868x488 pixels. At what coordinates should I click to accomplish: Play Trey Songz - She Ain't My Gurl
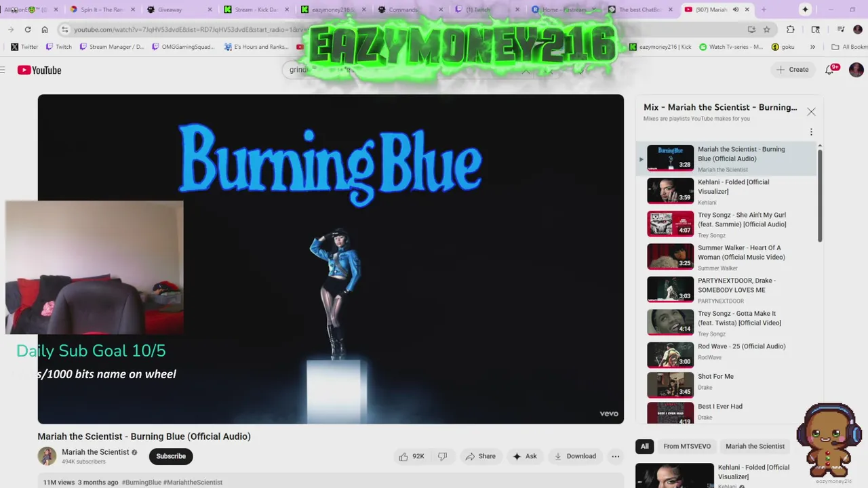click(726, 224)
